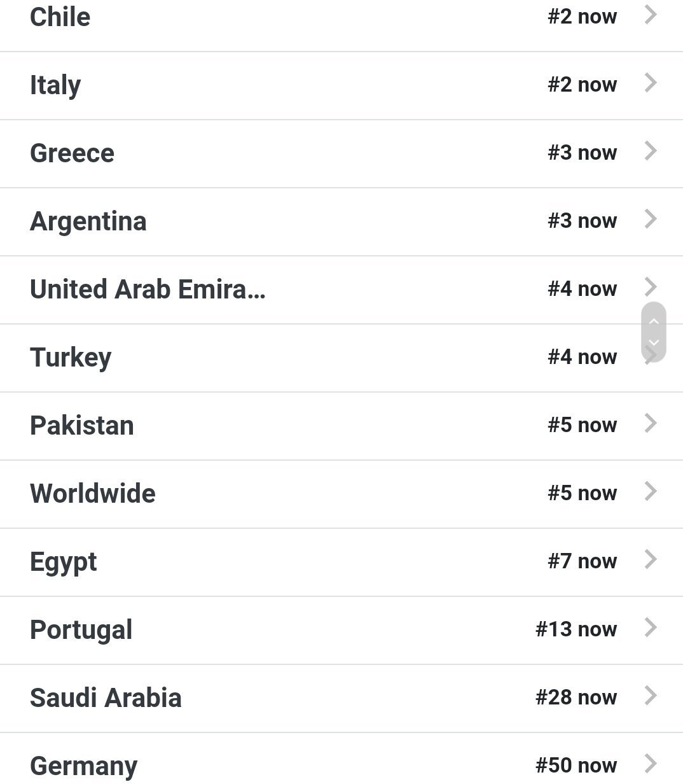The image size is (683, 784).
Task: Click the '#7 now' rank for Egypt
Action: click(582, 561)
